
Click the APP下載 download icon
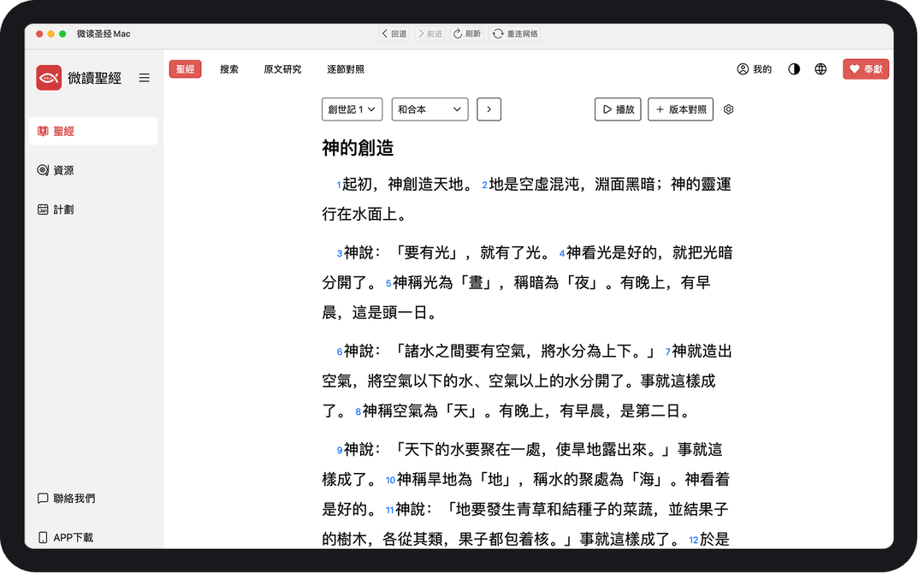[x=43, y=537]
